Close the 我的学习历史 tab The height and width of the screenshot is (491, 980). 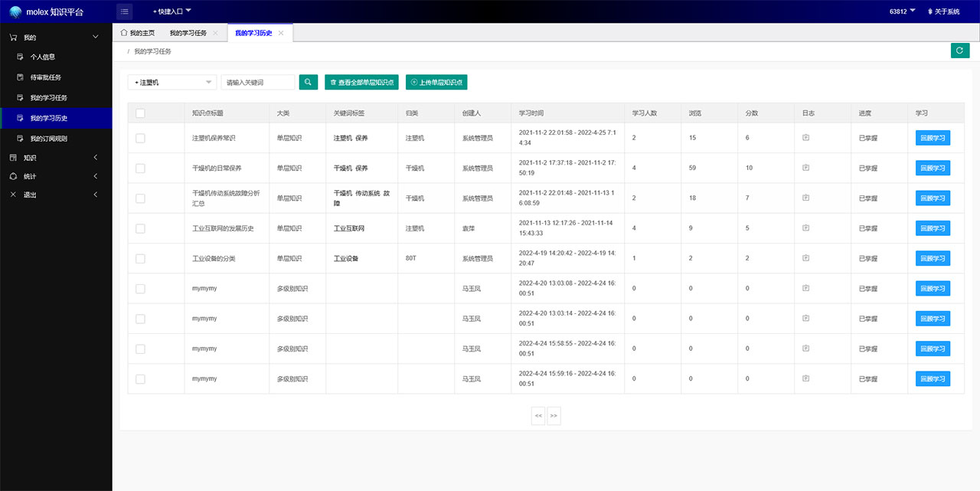click(281, 33)
